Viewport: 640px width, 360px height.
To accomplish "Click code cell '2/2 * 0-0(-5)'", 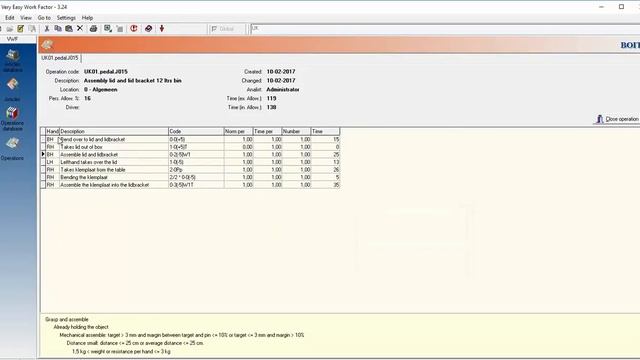I will point(196,178).
